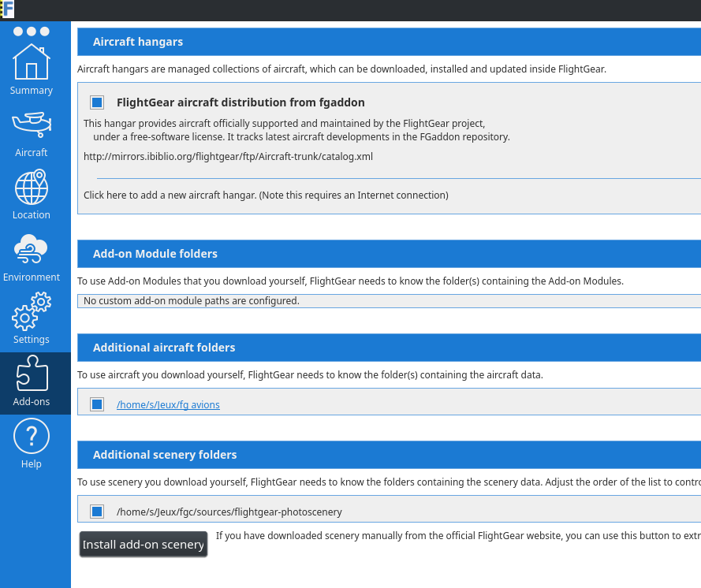
Task: Disable the /home/s/Jeux/fg avions folder checkbox
Action: 97,404
